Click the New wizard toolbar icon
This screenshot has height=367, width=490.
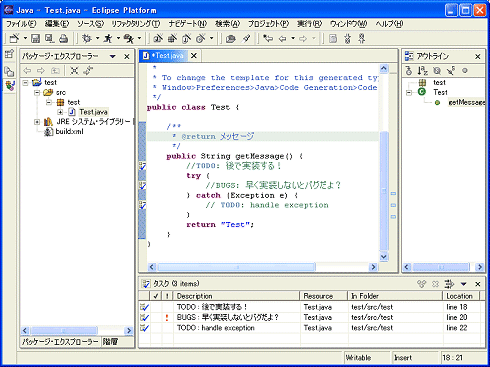coord(14,39)
